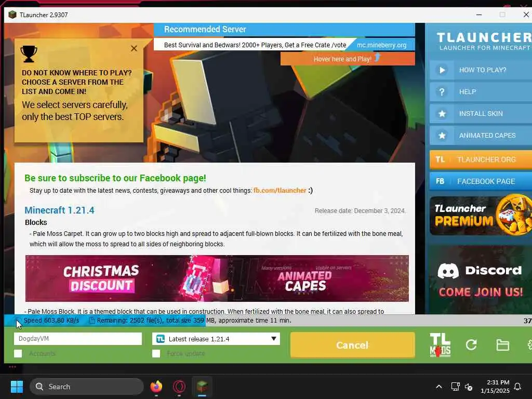Image resolution: width=532 pixels, height=399 pixels.
Task: Open the notifications bell icon
Action: tap(517, 387)
